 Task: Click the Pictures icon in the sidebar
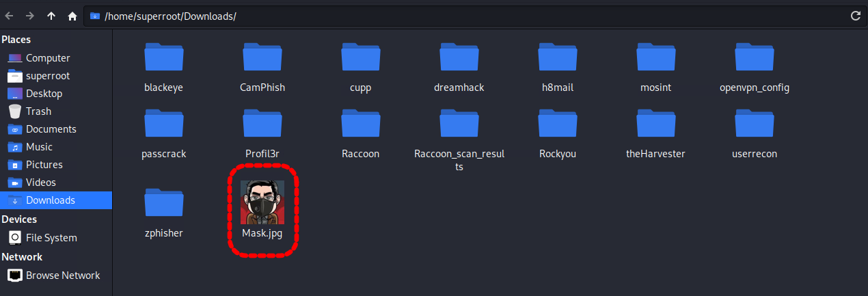coord(15,165)
